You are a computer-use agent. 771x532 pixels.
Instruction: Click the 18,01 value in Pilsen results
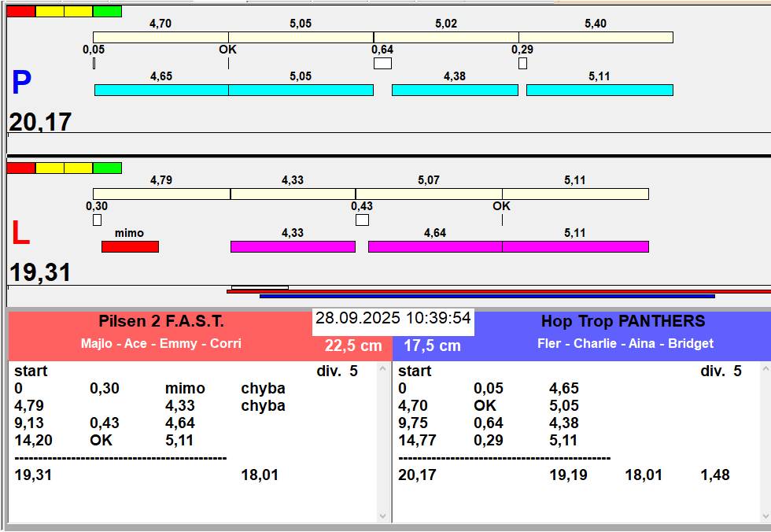tap(260, 475)
